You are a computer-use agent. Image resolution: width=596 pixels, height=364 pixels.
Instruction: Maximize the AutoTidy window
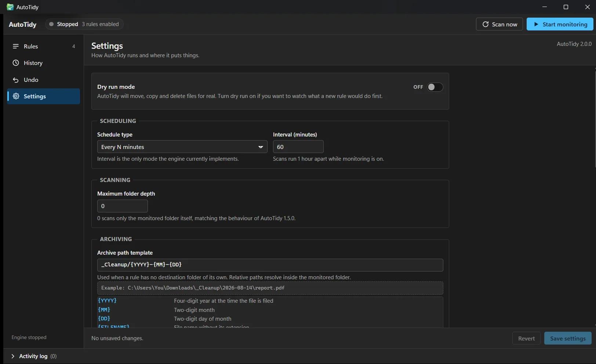tap(566, 7)
